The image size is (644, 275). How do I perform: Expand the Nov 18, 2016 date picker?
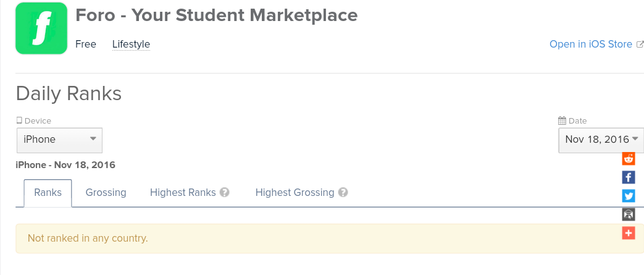601,140
